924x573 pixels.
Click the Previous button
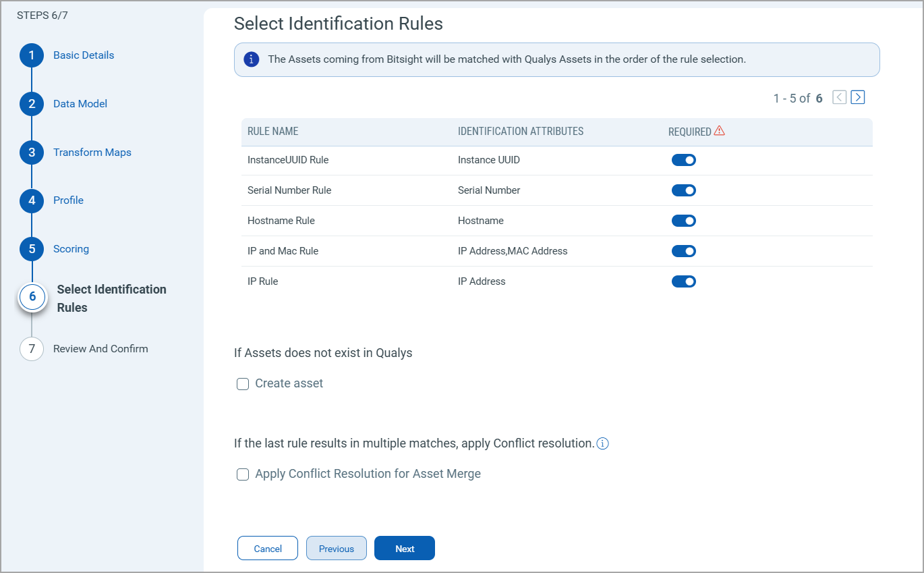click(336, 548)
